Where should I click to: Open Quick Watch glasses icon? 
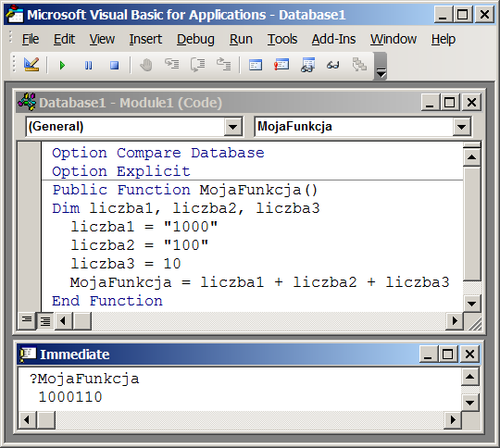coord(333,66)
